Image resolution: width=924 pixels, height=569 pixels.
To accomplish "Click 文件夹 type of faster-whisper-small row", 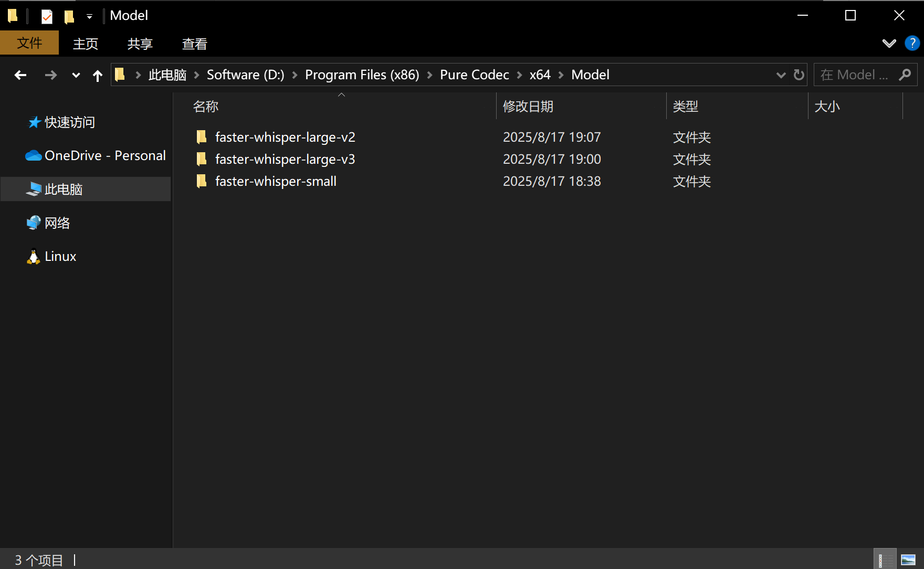I will (692, 181).
